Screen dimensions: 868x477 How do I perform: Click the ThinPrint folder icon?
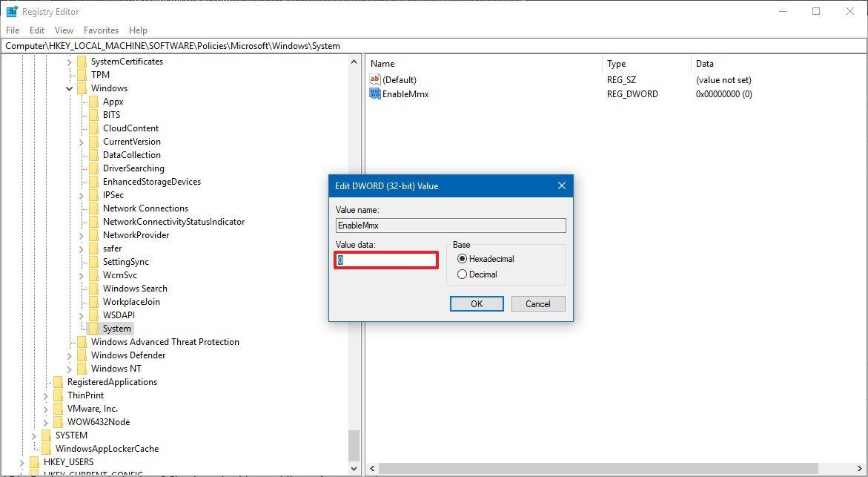coord(57,395)
